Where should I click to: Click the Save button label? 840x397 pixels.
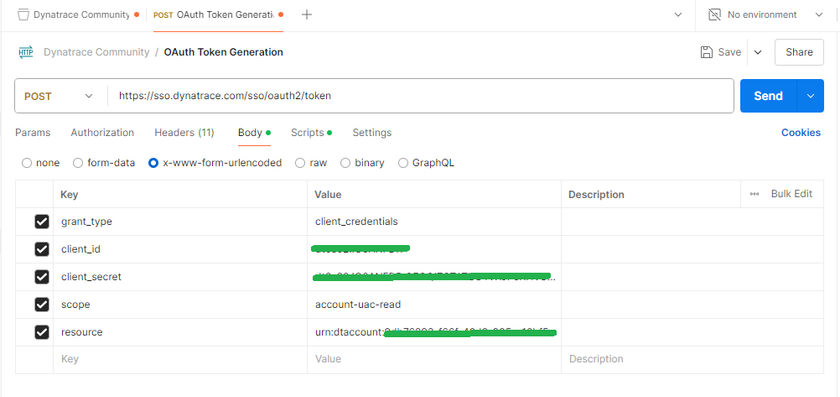coord(729,52)
